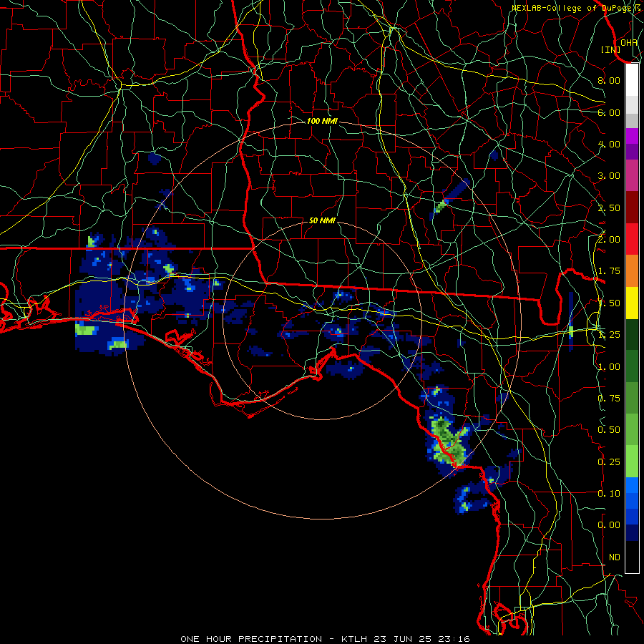Select the bright magenta legend swatch

[x=632, y=136]
